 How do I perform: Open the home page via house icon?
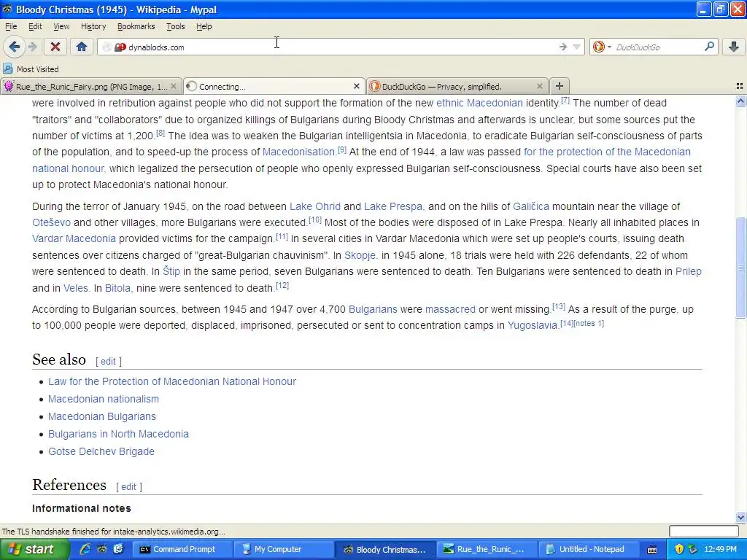tap(82, 47)
